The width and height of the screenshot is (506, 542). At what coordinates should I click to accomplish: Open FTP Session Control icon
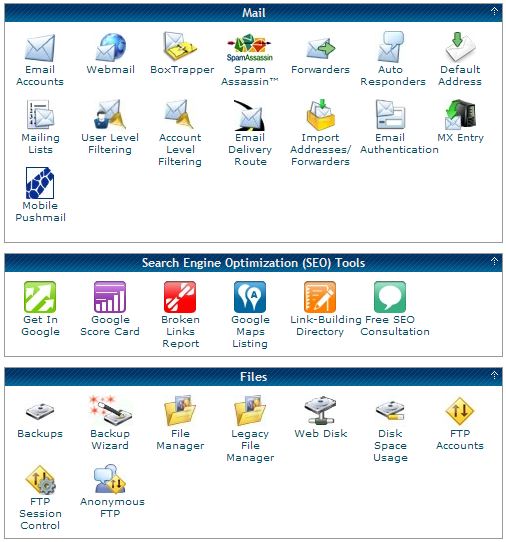40,479
